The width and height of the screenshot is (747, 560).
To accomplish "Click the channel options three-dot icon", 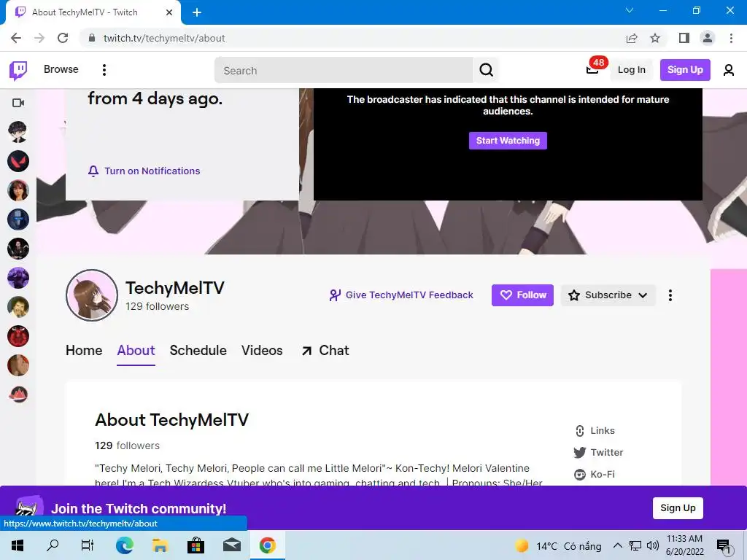I will coord(670,295).
